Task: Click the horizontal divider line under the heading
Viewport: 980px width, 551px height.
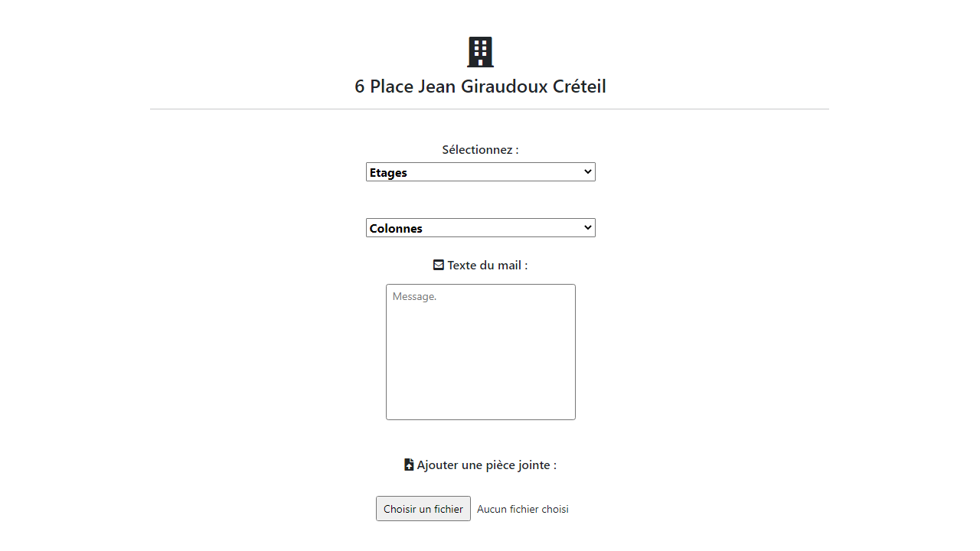Action: [x=489, y=109]
